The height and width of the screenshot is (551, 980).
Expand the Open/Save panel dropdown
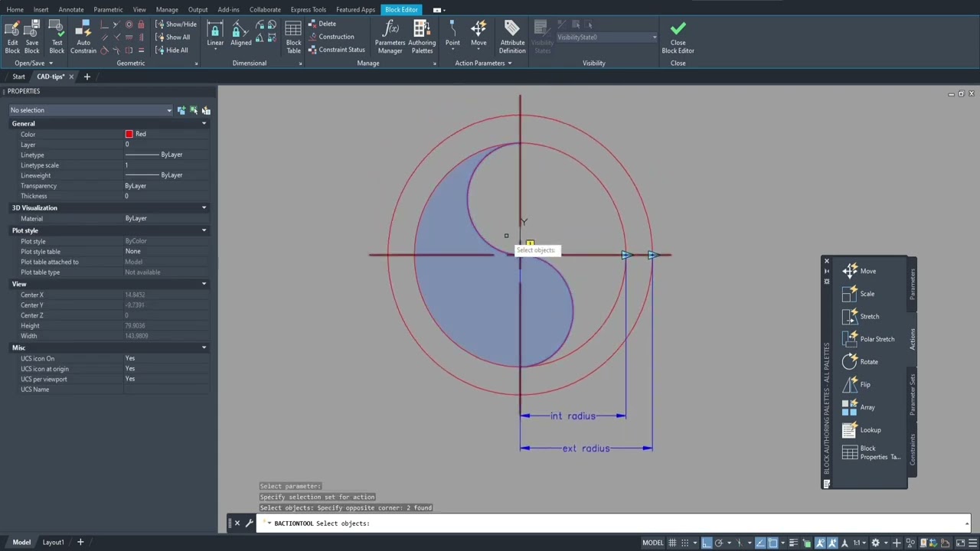point(34,63)
